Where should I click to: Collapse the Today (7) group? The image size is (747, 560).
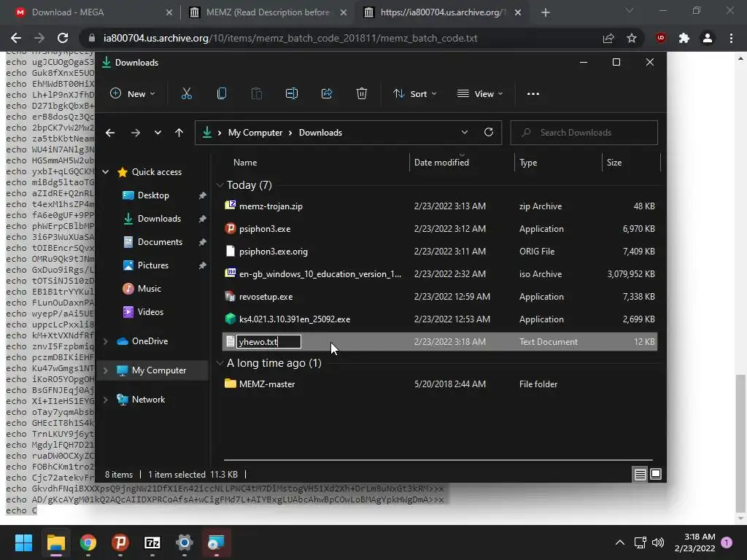click(x=220, y=185)
